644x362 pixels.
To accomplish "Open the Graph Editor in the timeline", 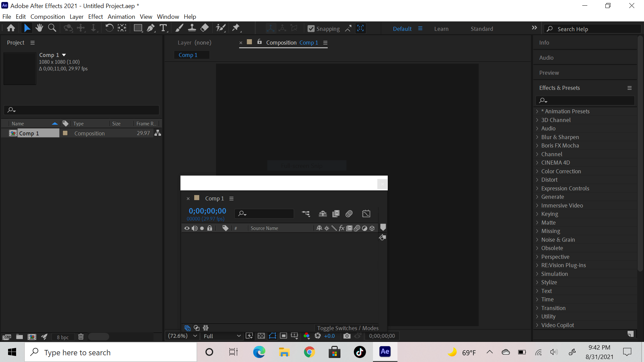I will 366,214.
